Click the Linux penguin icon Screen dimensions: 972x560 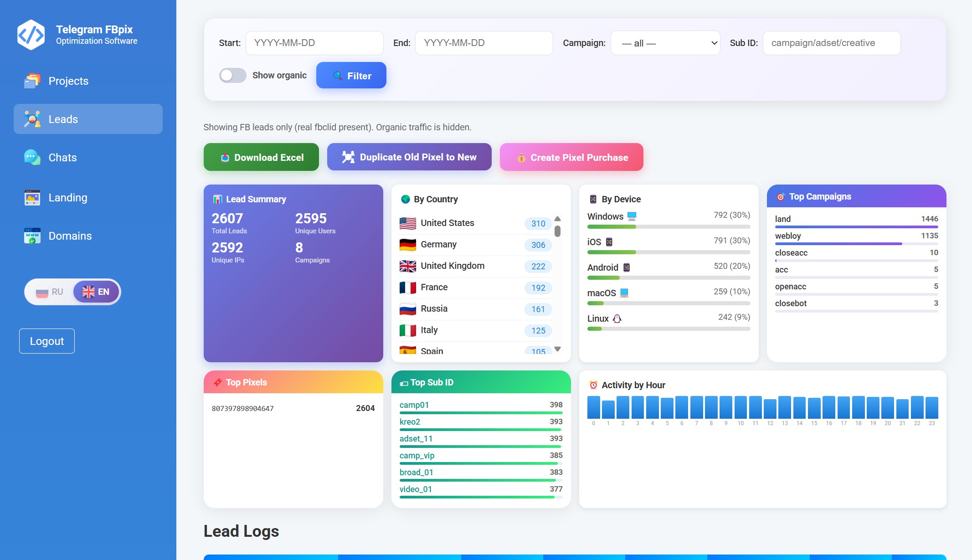(x=617, y=319)
